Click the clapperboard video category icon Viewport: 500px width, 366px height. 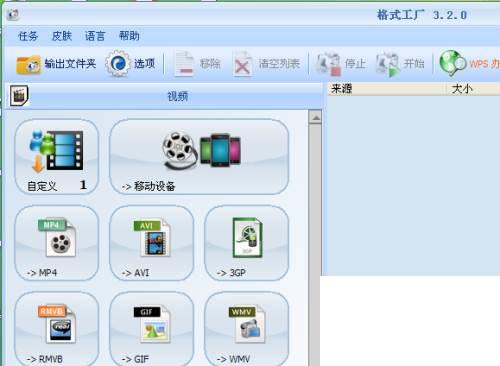(x=19, y=96)
